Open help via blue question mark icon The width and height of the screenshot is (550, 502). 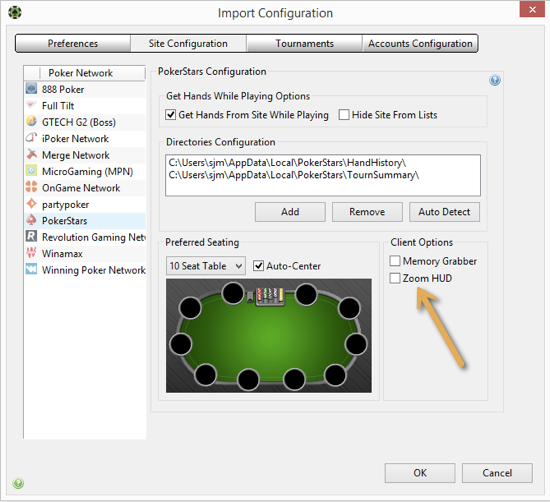[495, 80]
